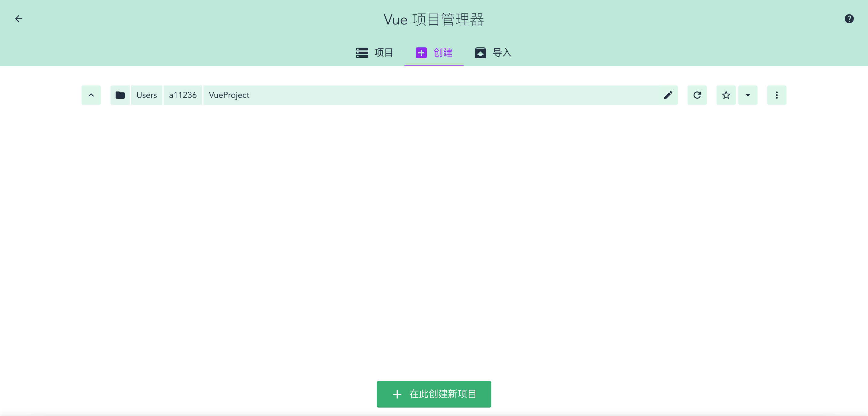The height and width of the screenshot is (416, 868).
Task: Go up to the parent folder
Action: coord(91,95)
